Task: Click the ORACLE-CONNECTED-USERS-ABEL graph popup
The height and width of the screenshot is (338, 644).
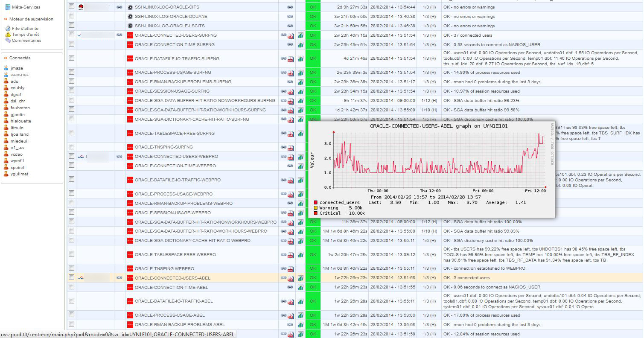Action: point(431,169)
